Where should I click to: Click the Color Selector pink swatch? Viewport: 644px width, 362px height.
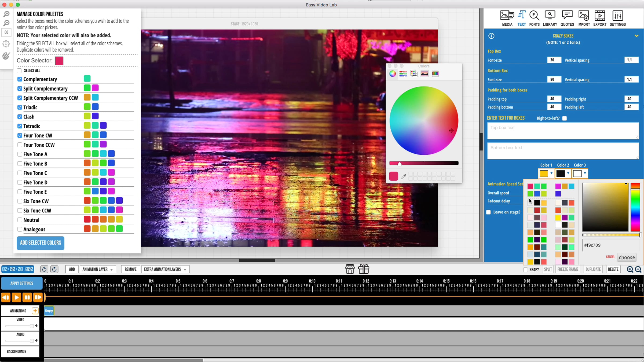pos(59,61)
